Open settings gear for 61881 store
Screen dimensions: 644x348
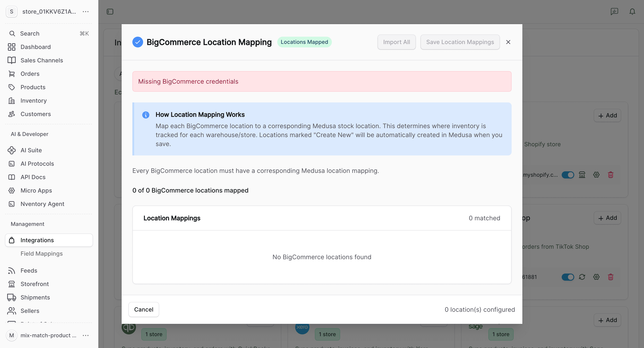click(596, 277)
